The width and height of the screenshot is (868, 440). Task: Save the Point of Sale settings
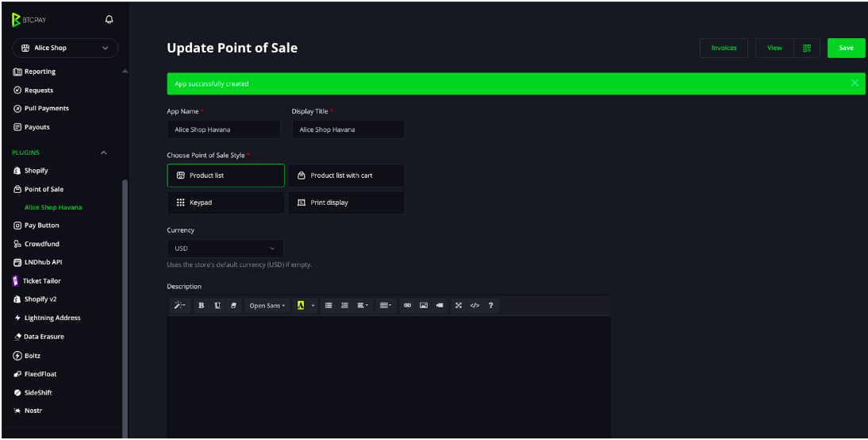[x=846, y=48]
